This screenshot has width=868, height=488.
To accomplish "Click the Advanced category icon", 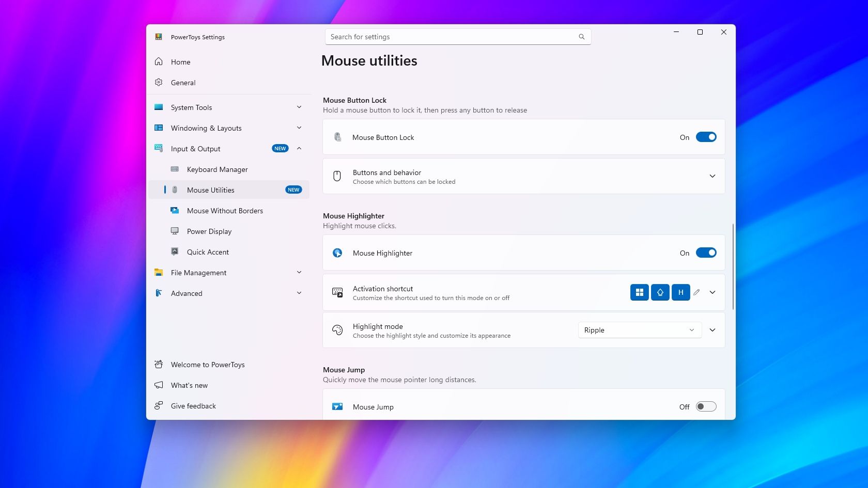I will 159,293.
